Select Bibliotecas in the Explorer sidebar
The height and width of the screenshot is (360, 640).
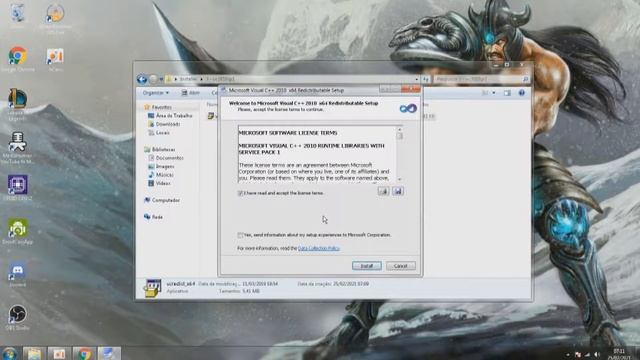(x=160, y=149)
